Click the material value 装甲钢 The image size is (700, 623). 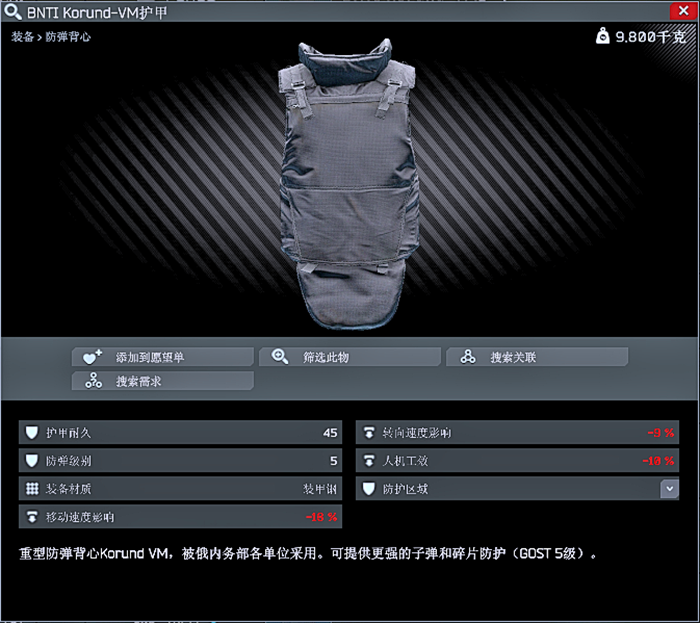click(x=320, y=489)
